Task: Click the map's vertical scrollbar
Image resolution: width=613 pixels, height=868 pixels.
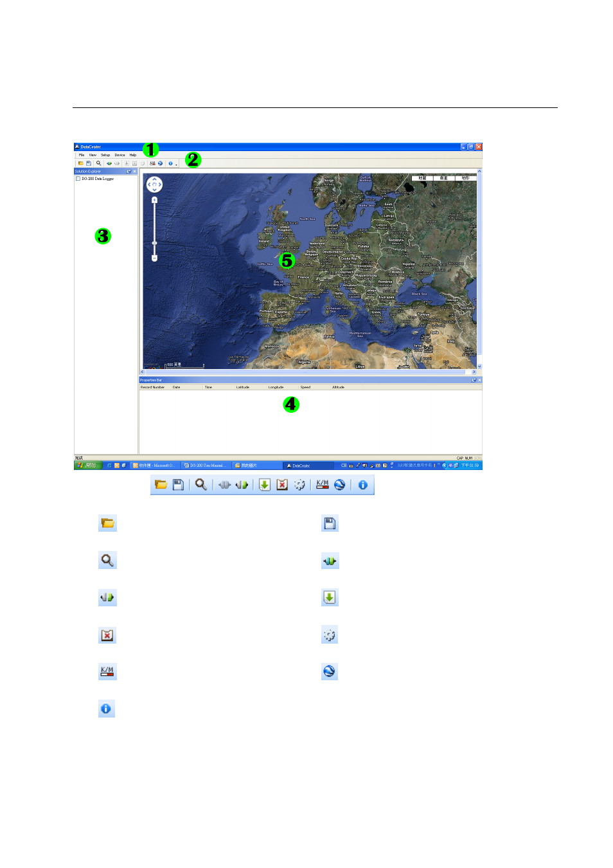Action: (x=479, y=269)
